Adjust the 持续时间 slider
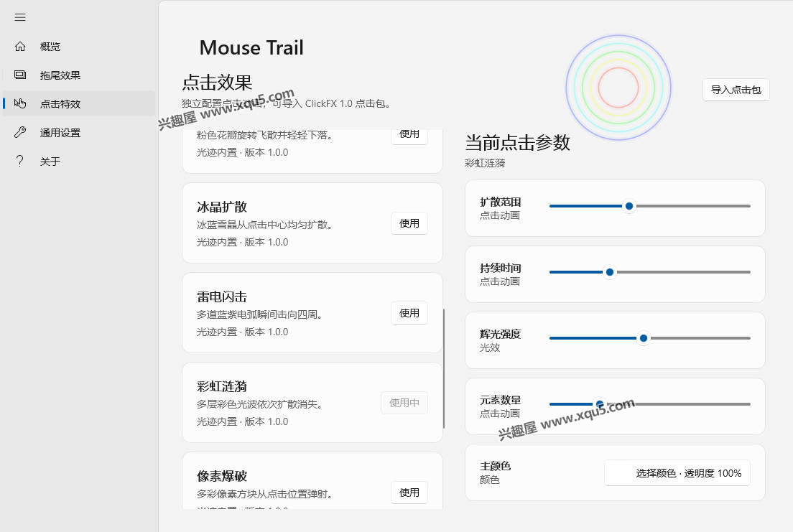 (x=650, y=272)
